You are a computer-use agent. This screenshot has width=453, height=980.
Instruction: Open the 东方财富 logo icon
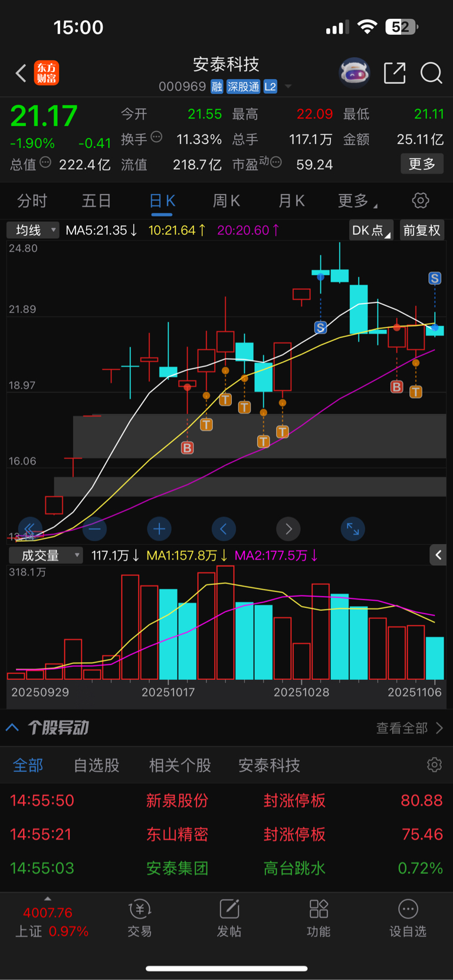pyautogui.click(x=47, y=73)
